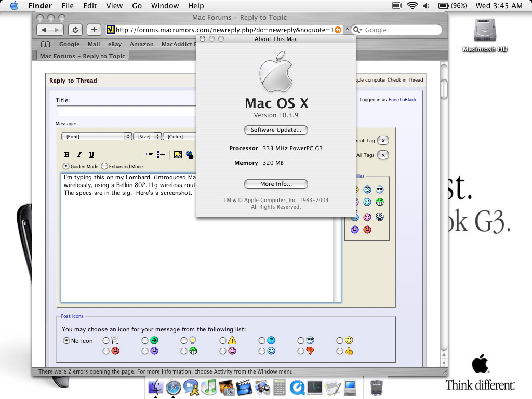Insert a hyperlink with the globe icon
The height and width of the screenshot is (399, 532).
point(190,154)
